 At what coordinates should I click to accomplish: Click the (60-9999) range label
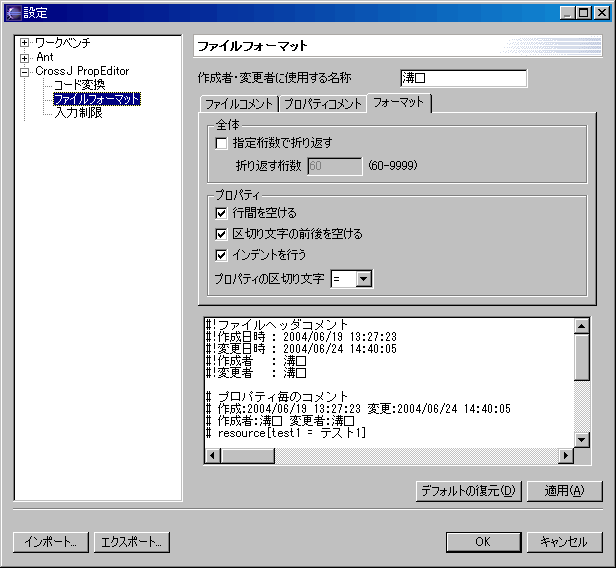click(393, 165)
